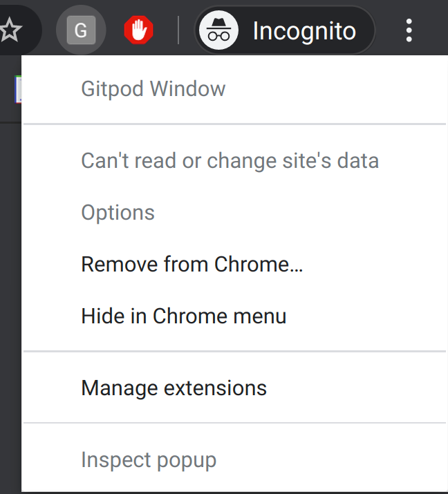448x494 pixels.
Task: Click the address bar end beside the star
Action: 32,30
